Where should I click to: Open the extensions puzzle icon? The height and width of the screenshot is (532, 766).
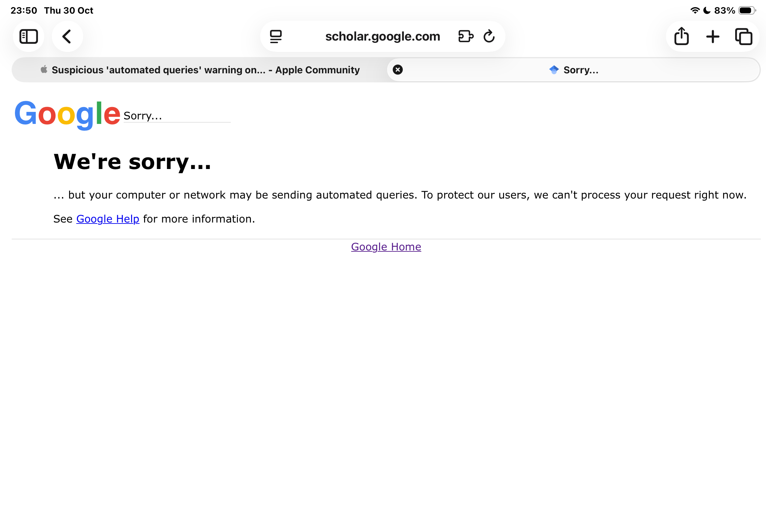465,36
